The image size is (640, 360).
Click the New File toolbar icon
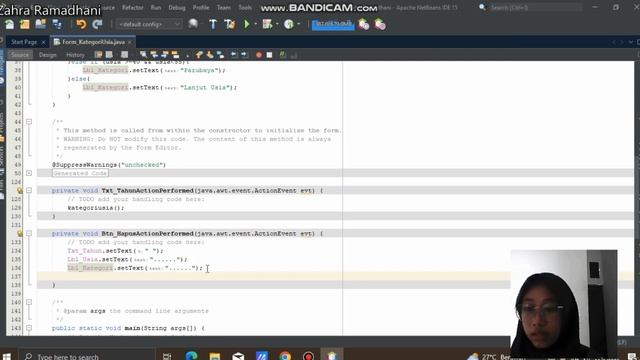9,24
